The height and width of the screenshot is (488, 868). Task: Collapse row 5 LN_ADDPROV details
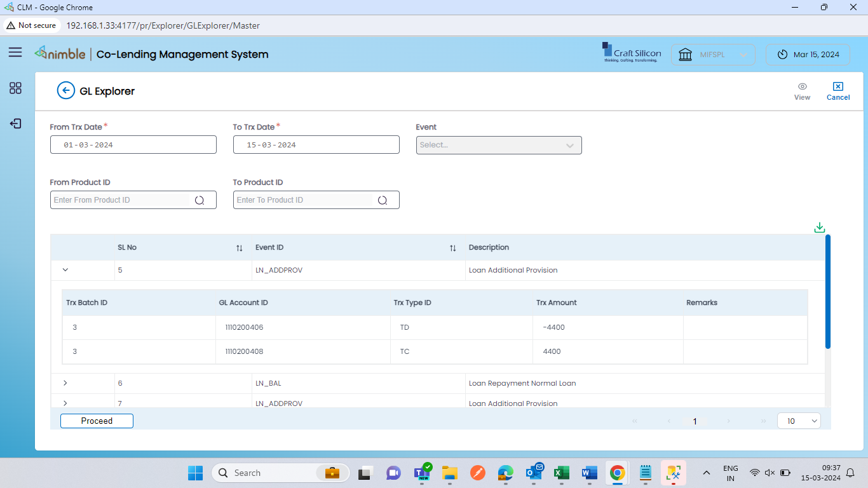tap(65, 270)
